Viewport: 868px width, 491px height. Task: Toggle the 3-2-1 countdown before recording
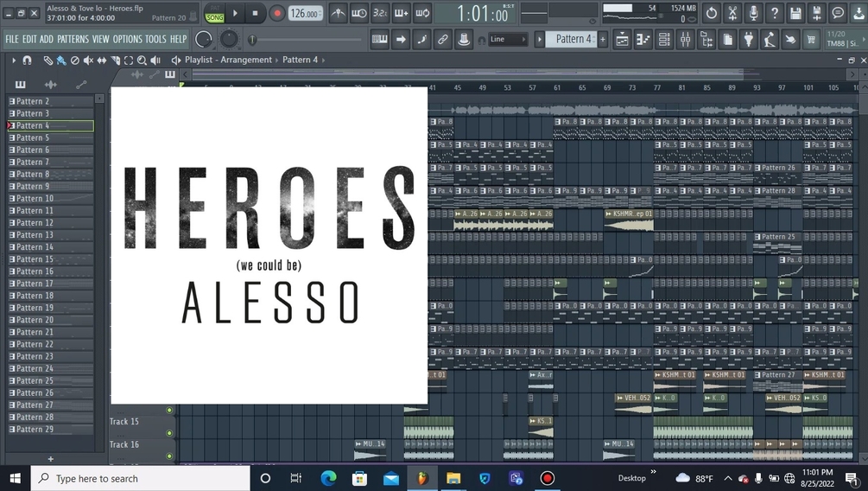pos(380,13)
